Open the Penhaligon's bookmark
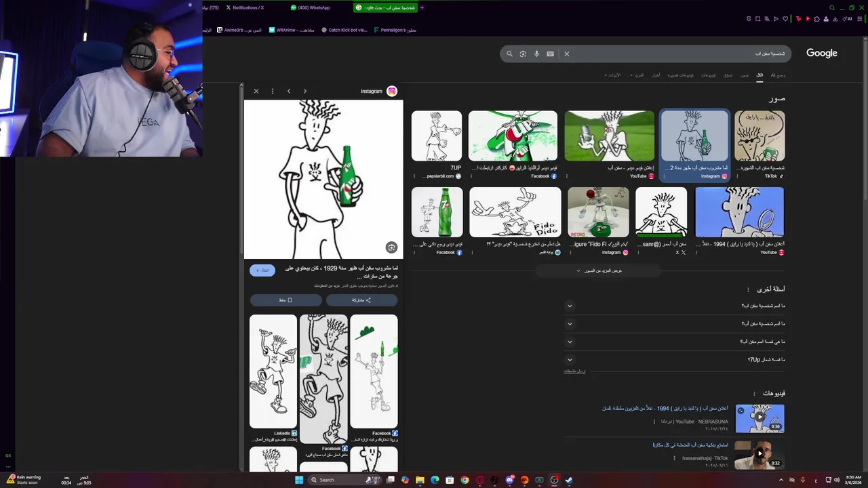This screenshot has width=868, height=488. click(x=395, y=30)
